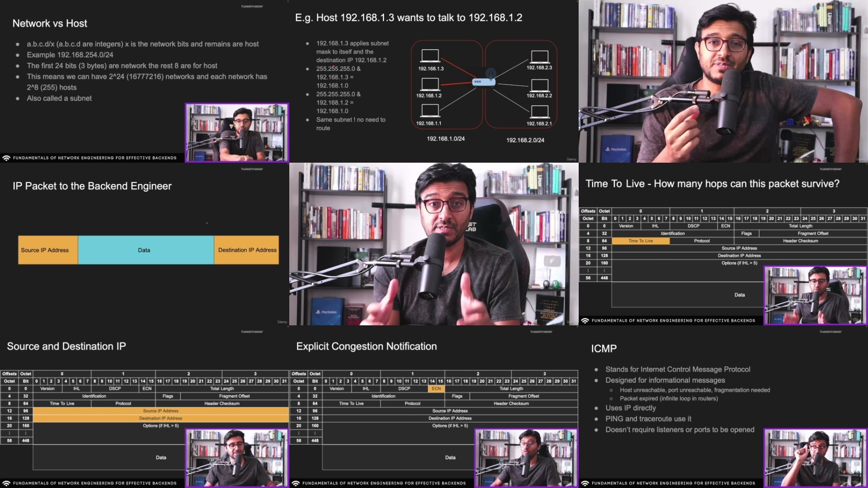Click the full-frame presenter video in the center
This screenshot has width=868, height=488.
[434, 244]
